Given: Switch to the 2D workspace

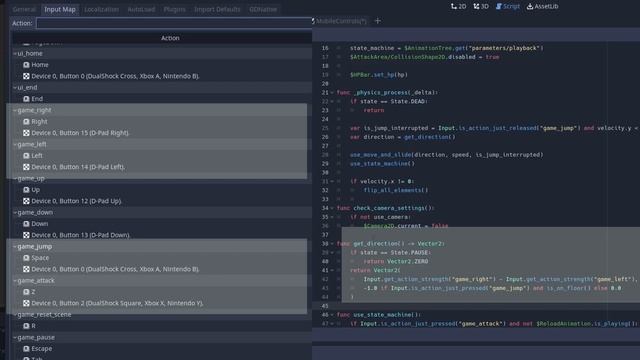Looking at the screenshot, I should pos(458,7).
